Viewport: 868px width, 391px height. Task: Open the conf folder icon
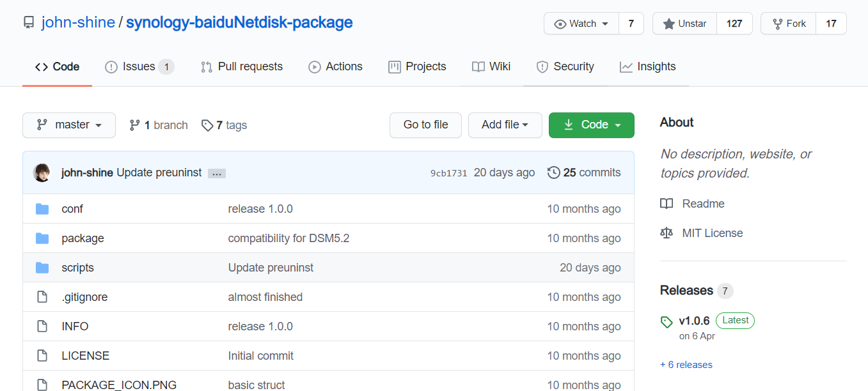pyautogui.click(x=42, y=209)
